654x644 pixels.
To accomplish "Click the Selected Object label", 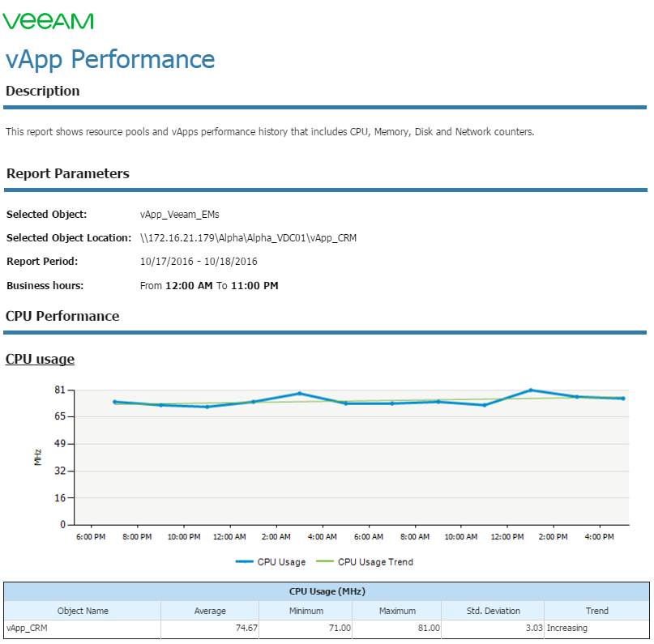I will pyautogui.click(x=47, y=214).
